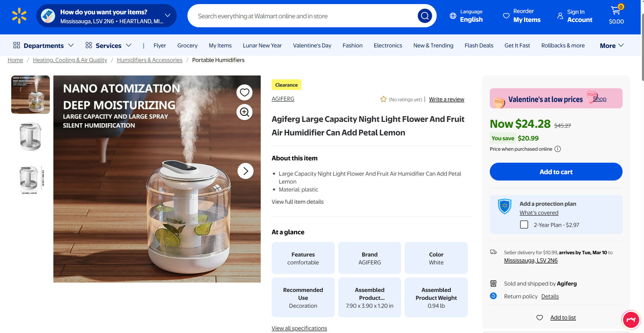Screen dimensions: 644x333
Task: Click into the Walmart search field
Action: [306, 16]
